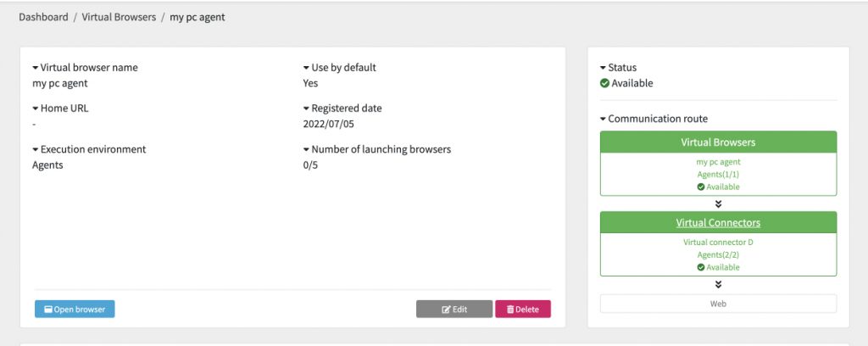
Task: Click the pencil icon on Edit button
Action: (446, 310)
